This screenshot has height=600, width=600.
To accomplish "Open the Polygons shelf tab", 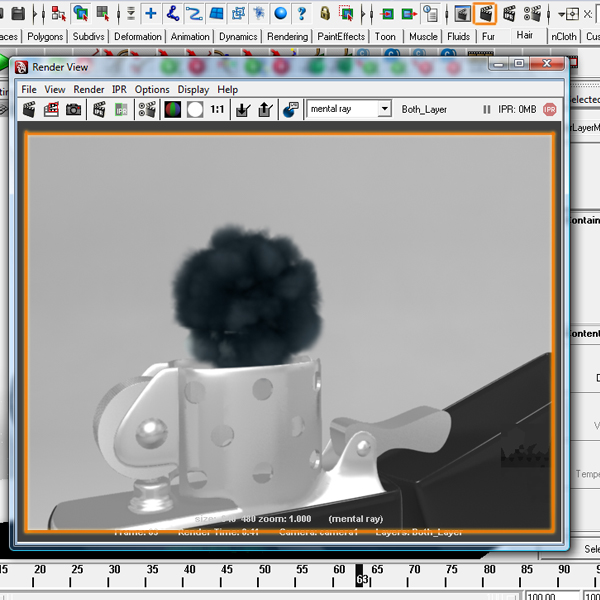I will (45, 37).
